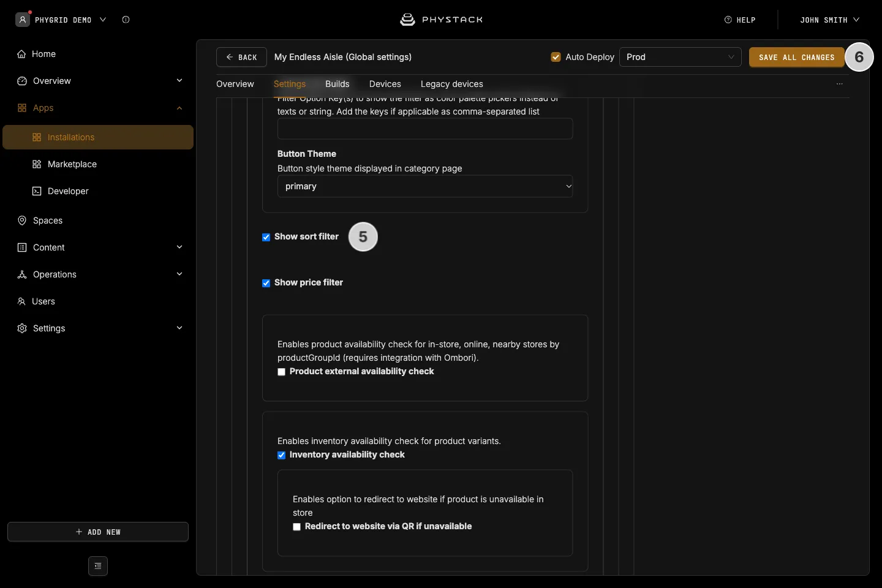Collapse the sidebar with bottom toggle icon
Screen dimensions: 882x588
98,566
